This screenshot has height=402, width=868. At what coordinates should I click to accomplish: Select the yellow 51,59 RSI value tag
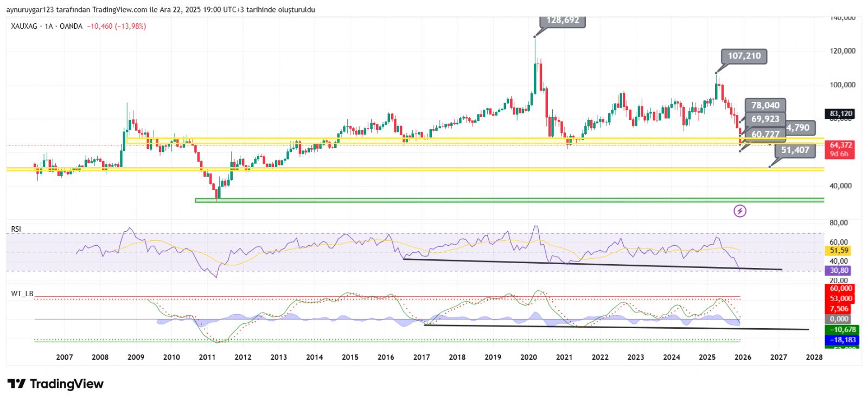pyautogui.click(x=839, y=251)
